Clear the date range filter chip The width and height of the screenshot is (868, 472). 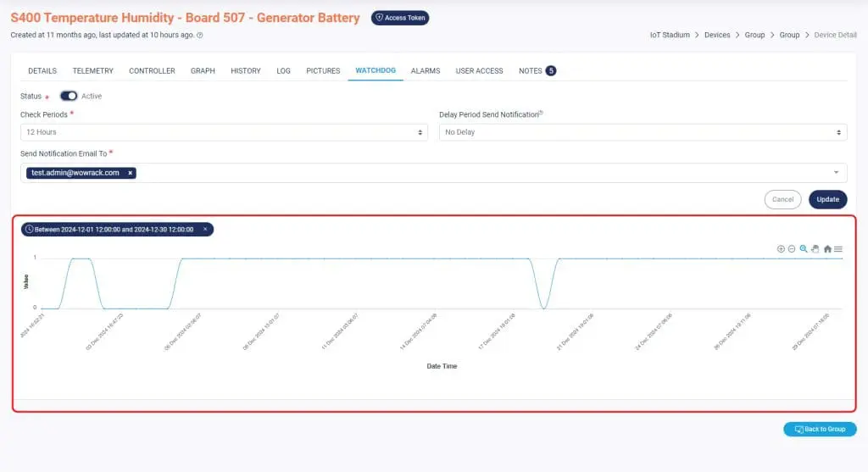(205, 230)
